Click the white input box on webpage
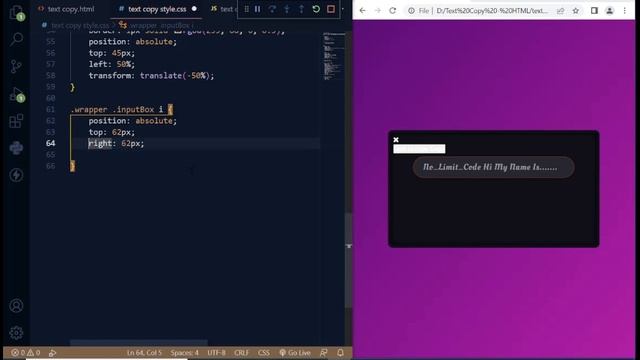Screen dimensions: 640x360 pos(419,149)
